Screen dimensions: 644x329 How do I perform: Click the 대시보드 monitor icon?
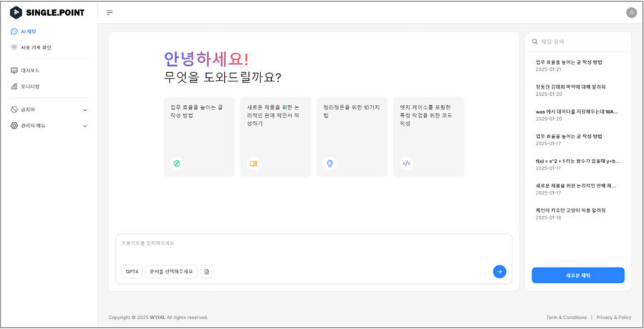[x=14, y=71]
